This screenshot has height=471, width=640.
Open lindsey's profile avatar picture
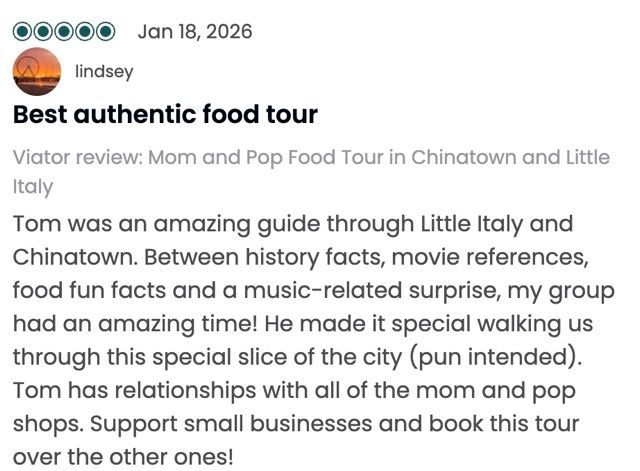(37, 72)
